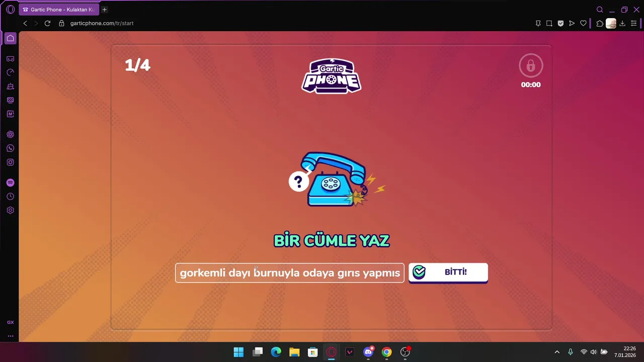Open the extensions puzzle icon
This screenshot has width=644, height=362.
coord(600,23)
